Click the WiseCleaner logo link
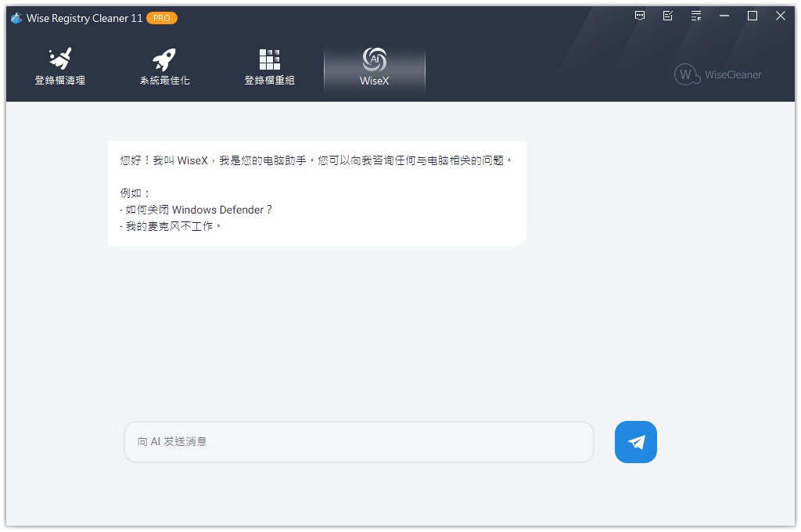Image resolution: width=801 pixels, height=532 pixels. tap(718, 74)
